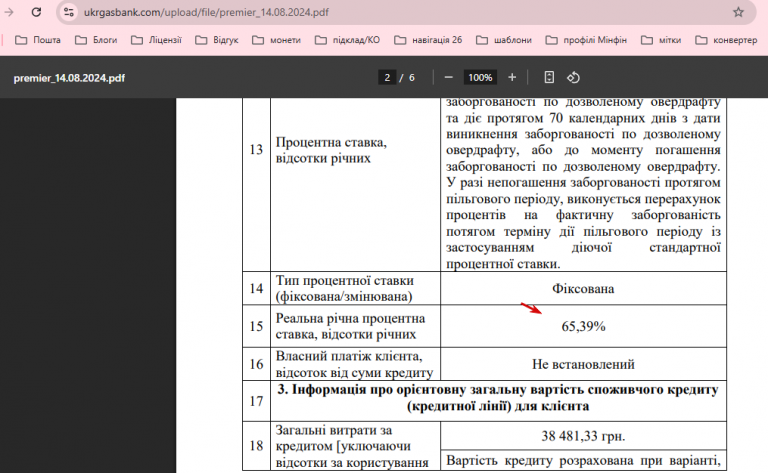Click row number 16 cell
Screen dimensions: 768x473
point(256,364)
